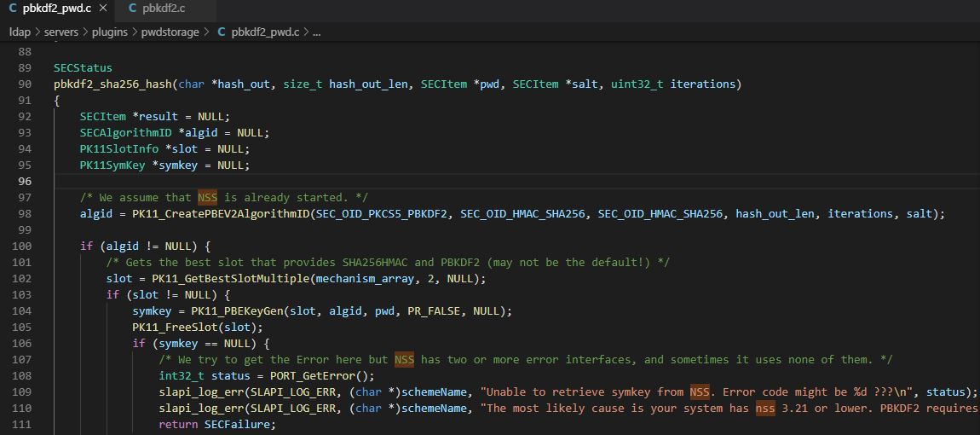The width and height of the screenshot is (980, 435).
Task: Click the C file icon on pbkdf2.c tab
Action: (132, 9)
